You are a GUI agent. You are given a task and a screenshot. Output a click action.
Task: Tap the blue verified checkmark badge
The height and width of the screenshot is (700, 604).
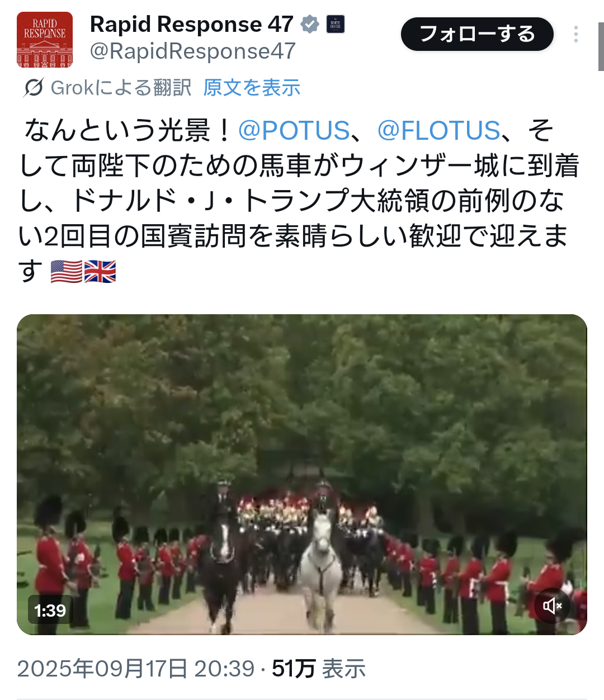[310, 25]
